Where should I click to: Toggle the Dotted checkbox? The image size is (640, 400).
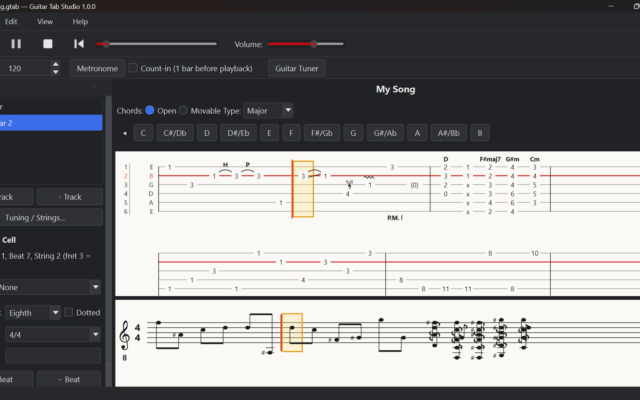[x=69, y=312]
